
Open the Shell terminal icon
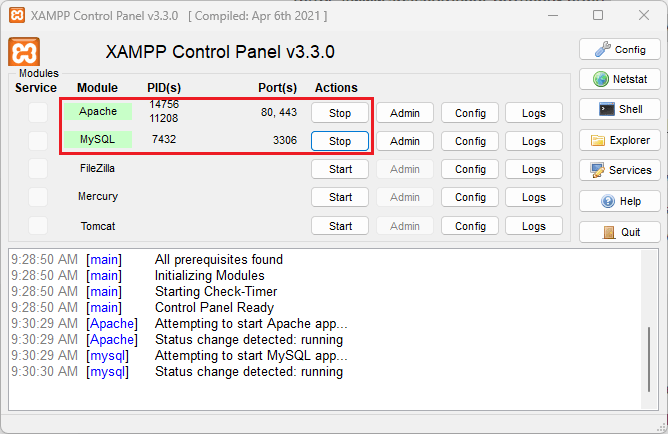pos(619,110)
